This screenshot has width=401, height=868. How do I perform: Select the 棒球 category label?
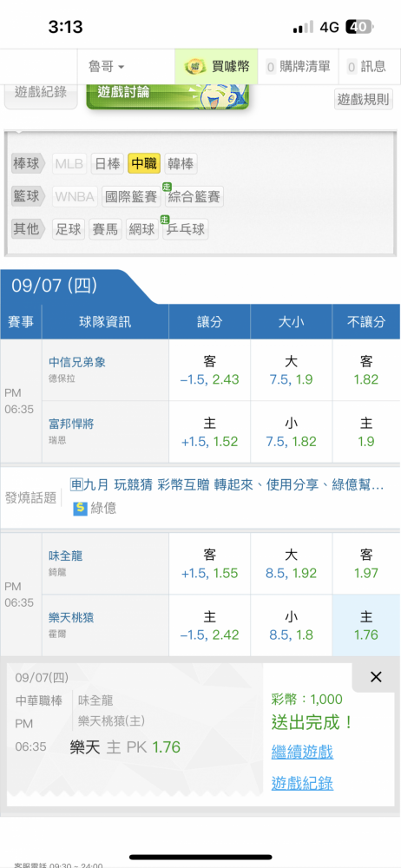30,164
